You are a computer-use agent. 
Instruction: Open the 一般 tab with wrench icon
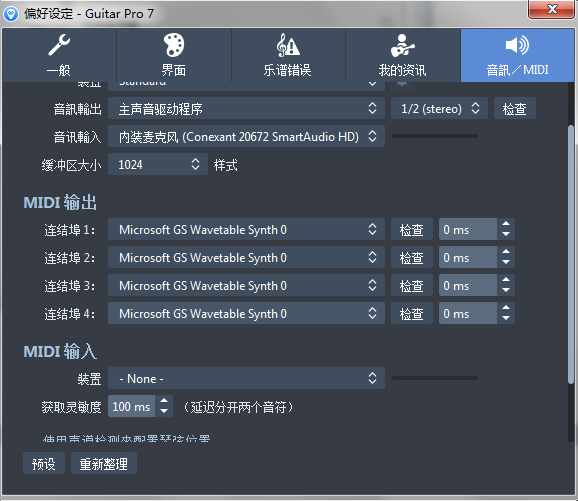click(59, 55)
